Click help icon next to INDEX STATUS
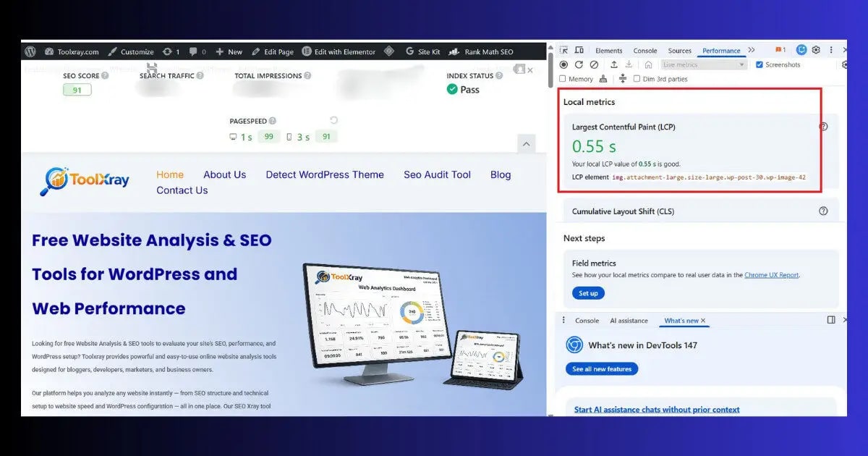This screenshot has height=456, width=868. pyautogui.click(x=501, y=75)
